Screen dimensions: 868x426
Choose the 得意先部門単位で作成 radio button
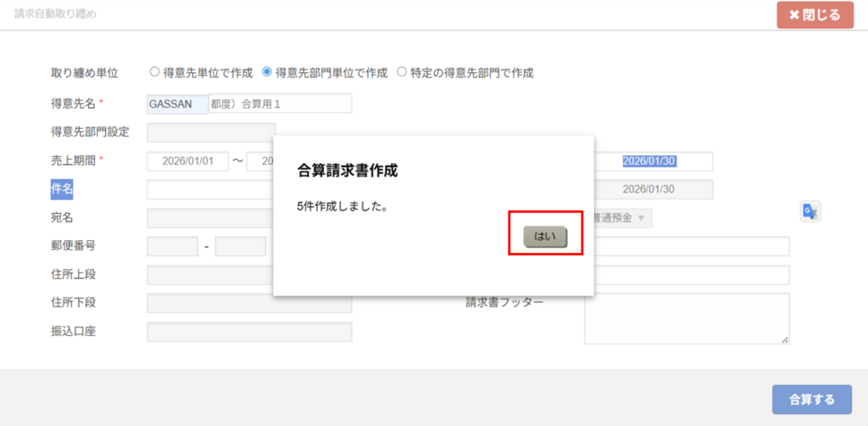tap(268, 73)
